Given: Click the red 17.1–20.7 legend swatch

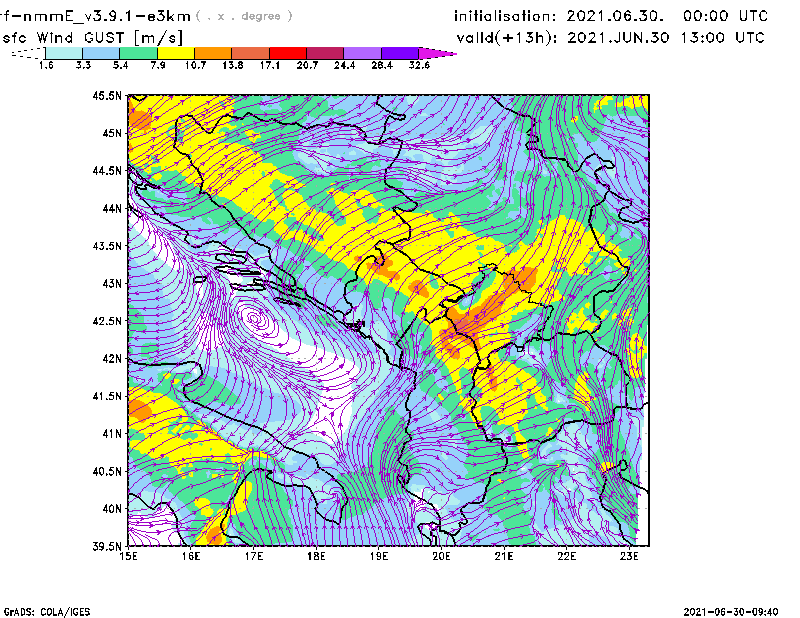Looking at the screenshot, I should (x=288, y=53).
